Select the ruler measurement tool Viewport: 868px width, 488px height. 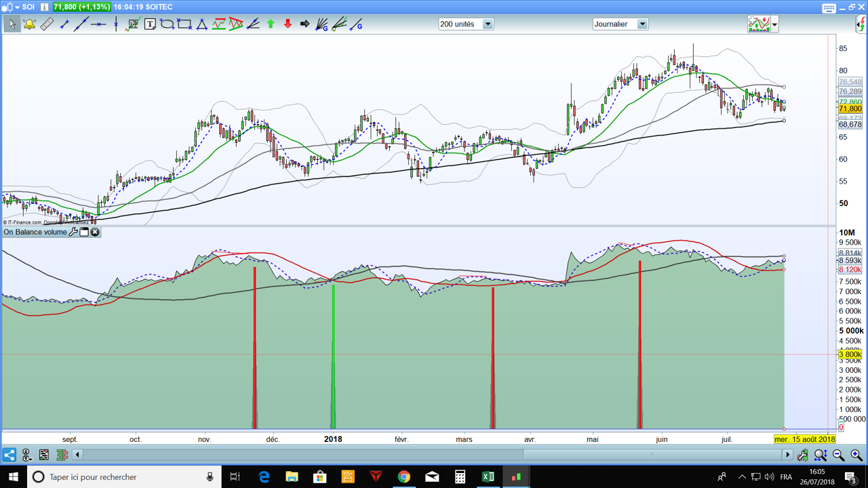[x=47, y=24]
